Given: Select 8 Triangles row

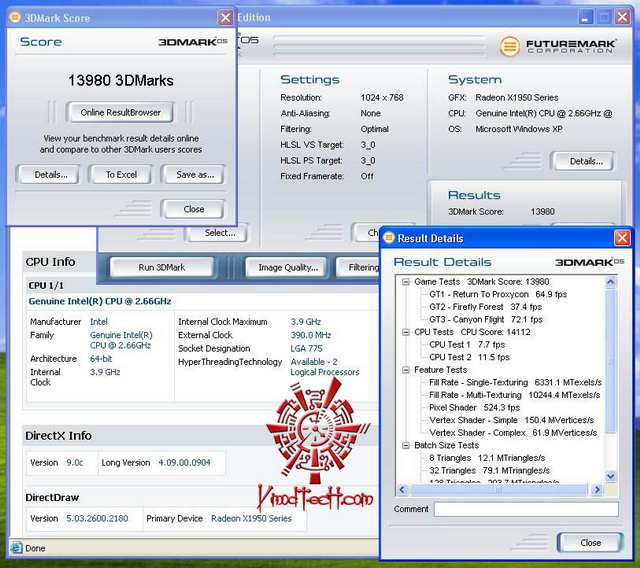Looking at the screenshot, I should (487, 458).
